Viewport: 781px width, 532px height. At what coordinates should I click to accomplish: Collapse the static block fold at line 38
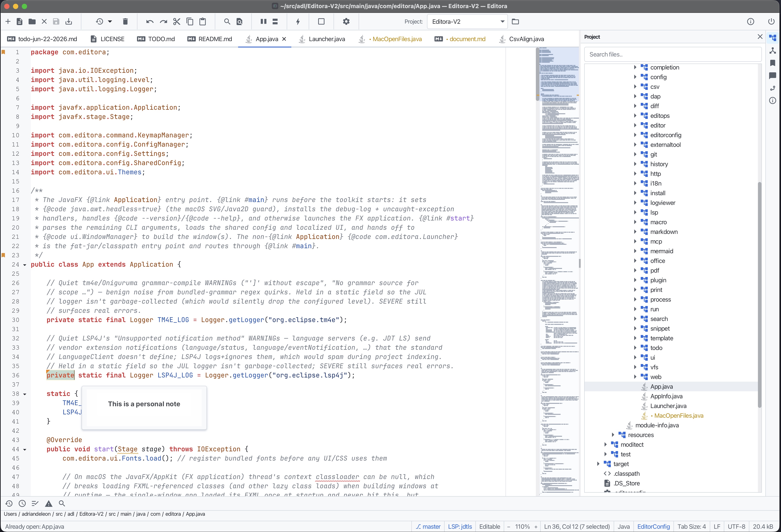click(x=25, y=394)
